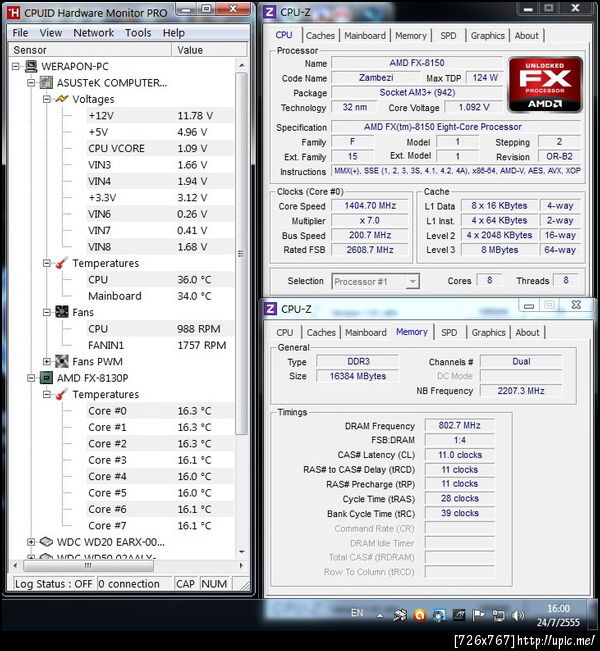Click the horizontal scrollbar thumb in Hardware Monitor
The height and width of the screenshot is (651, 600).
tap(88, 565)
